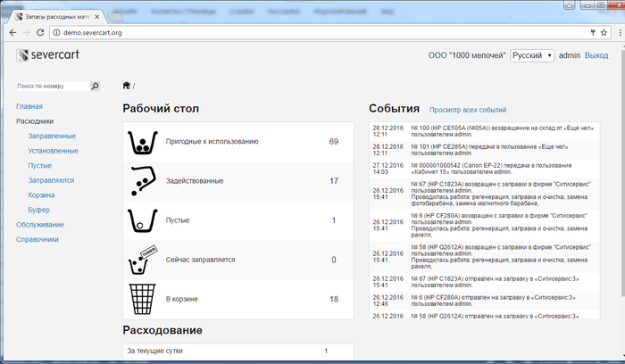Click the count 18 for 'В корзине'
The height and width of the screenshot is (364, 625).
tap(334, 299)
